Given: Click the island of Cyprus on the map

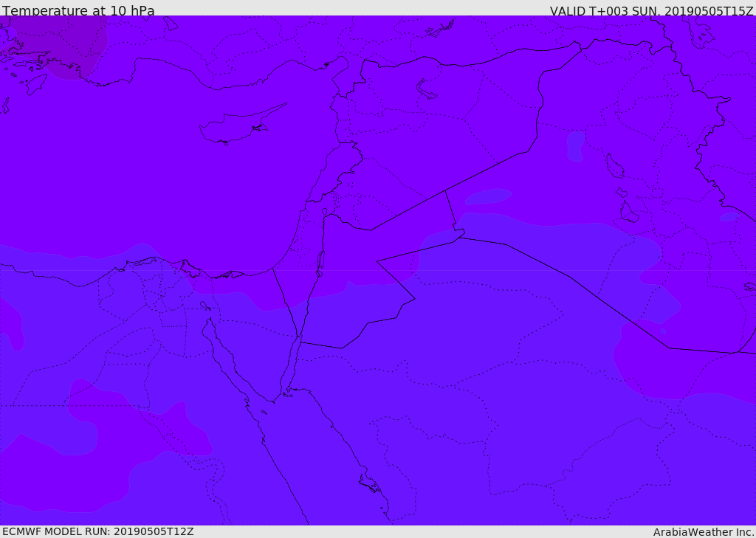Looking at the screenshot, I should (236, 128).
